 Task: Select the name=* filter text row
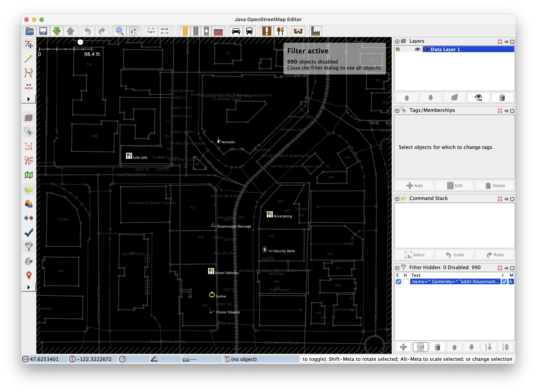coord(455,282)
